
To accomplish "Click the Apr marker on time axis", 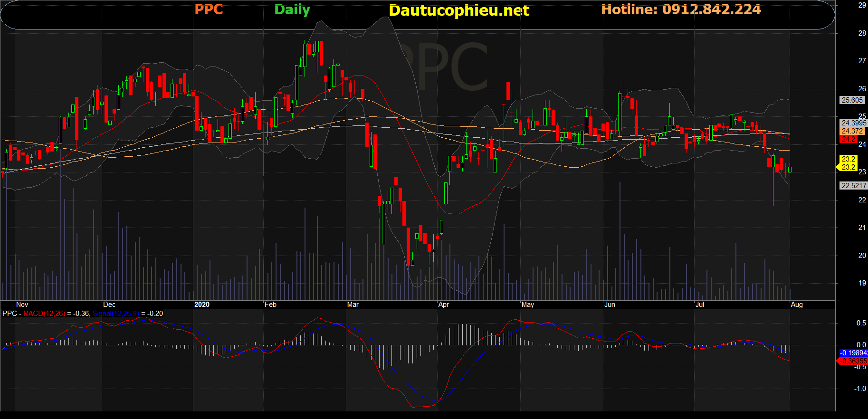I will tap(443, 305).
